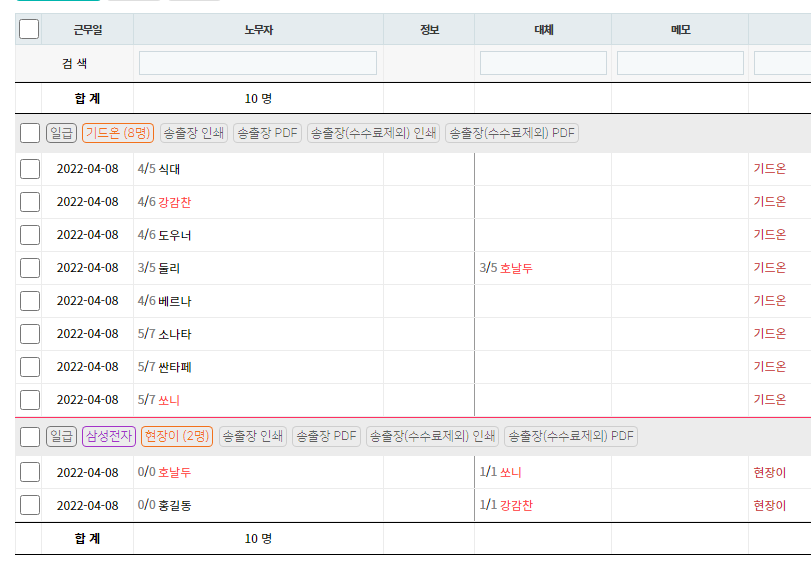Toggle the select-all checkbox in the table header
Image resolution: width=811 pixels, height=565 pixels.
coord(29,29)
